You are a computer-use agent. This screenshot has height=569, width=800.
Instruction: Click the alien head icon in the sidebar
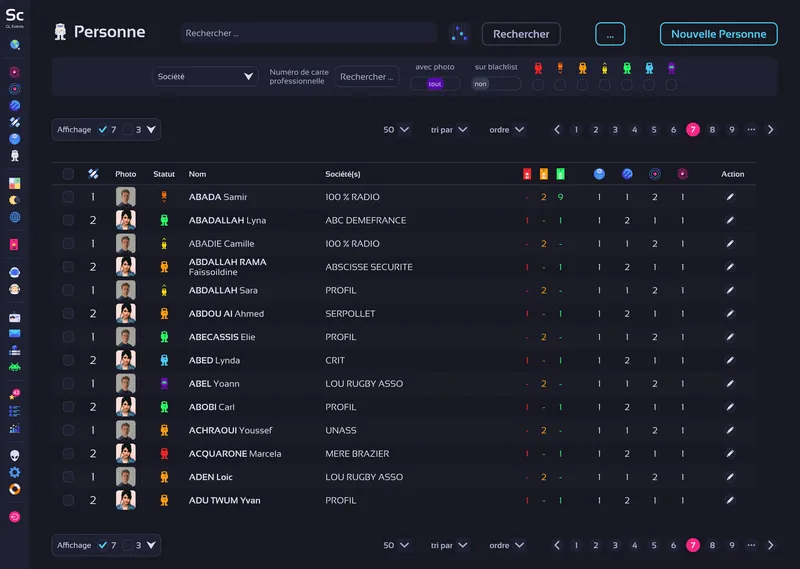tap(15, 455)
